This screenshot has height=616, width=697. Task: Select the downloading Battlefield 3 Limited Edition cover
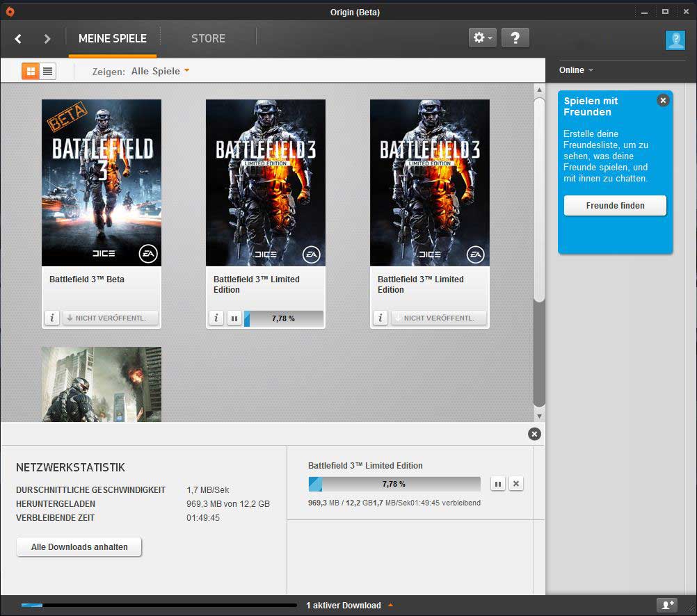[x=266, y=183]
